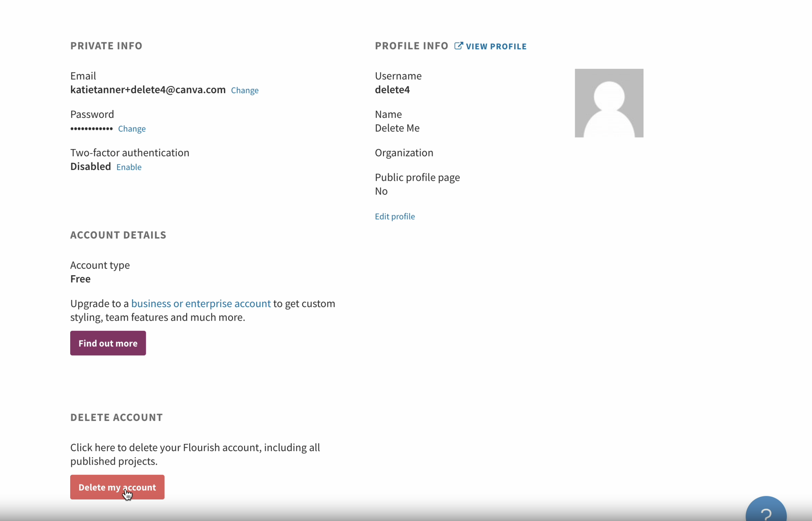The height and width of the screenshot is (521, 812).
Task: Change the account password
Action: coord(132,129)
